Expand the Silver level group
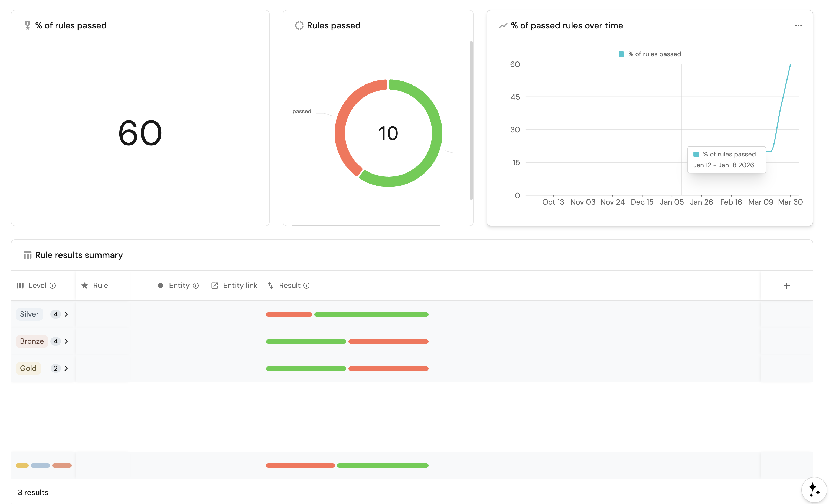The width and height of the screenshot is (829, 504). click(66, 314)
